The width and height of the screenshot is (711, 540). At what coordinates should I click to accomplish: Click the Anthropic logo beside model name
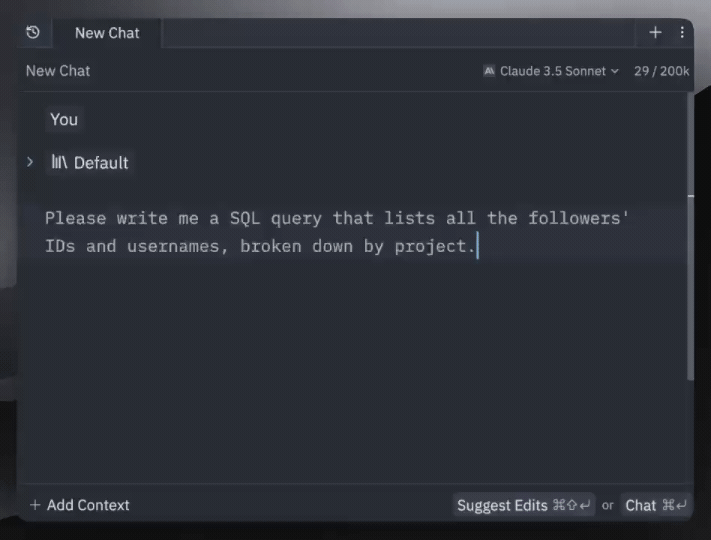click(x=489, y=71)
